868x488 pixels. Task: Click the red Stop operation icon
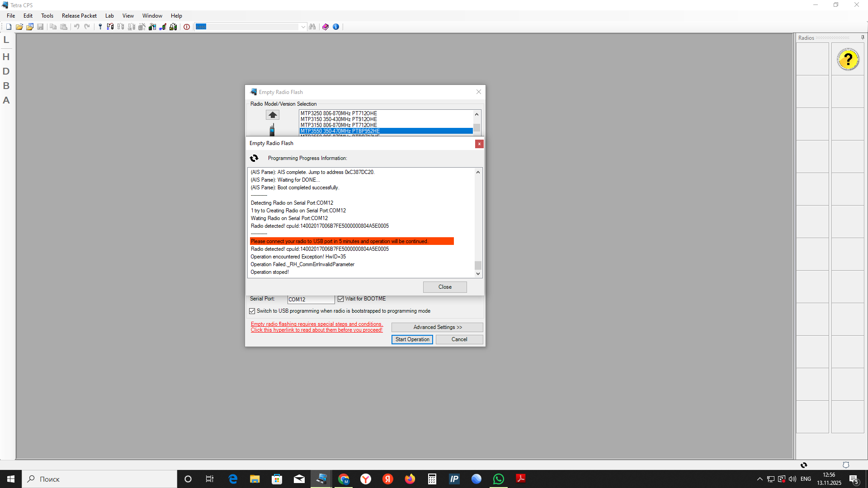click(187, 27)
